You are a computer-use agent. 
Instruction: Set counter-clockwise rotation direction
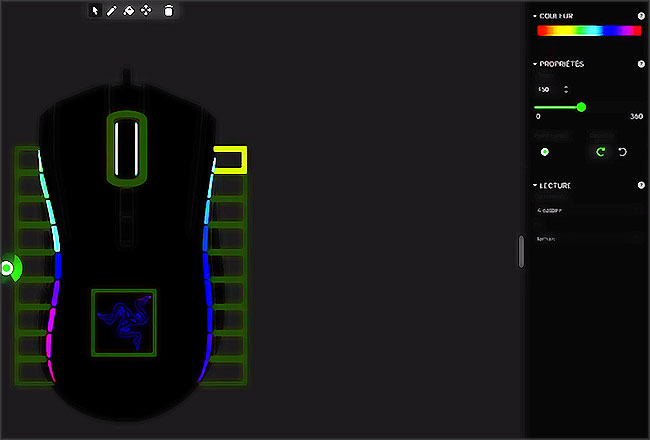(x=622, y=152)
